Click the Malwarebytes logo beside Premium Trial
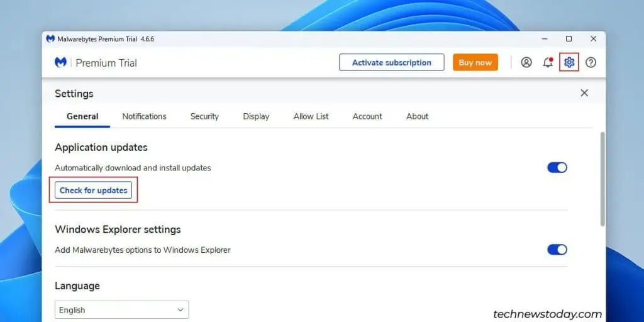The width and height of the screenshot is (644, 322). pos(61,62)
